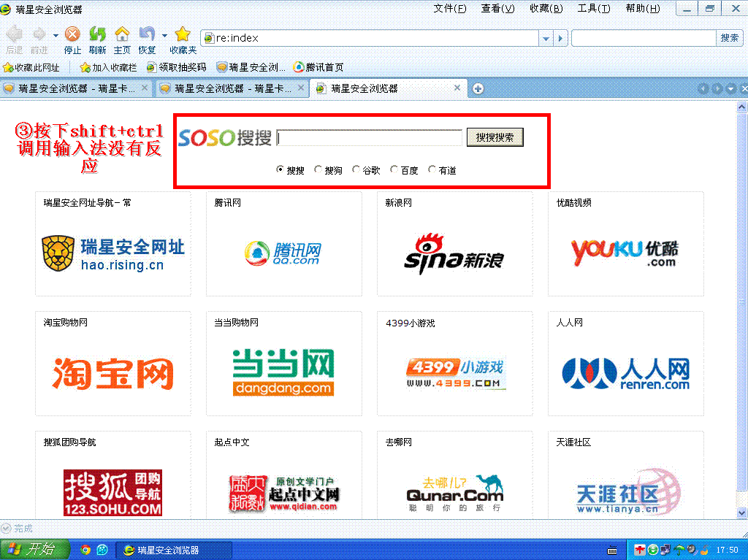Open the 工具(T) menu
This screenshot has height=560, width=748.
click(593, 9)
